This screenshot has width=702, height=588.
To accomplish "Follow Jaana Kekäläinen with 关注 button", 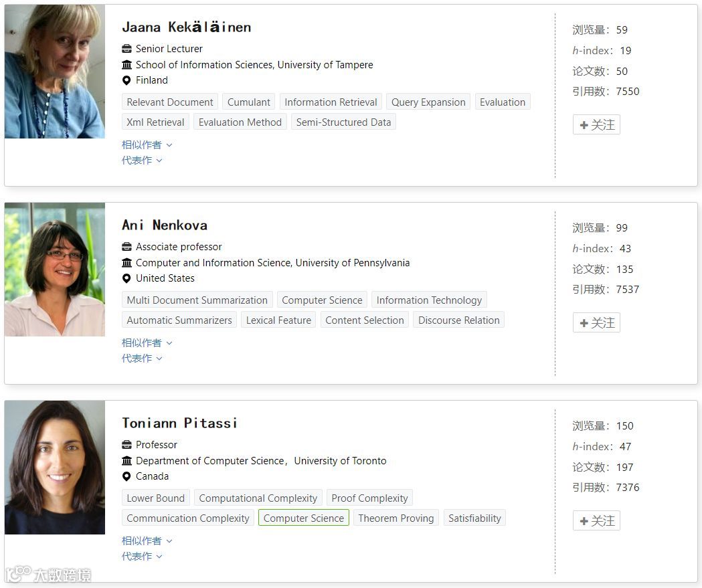I will [596, 125].
